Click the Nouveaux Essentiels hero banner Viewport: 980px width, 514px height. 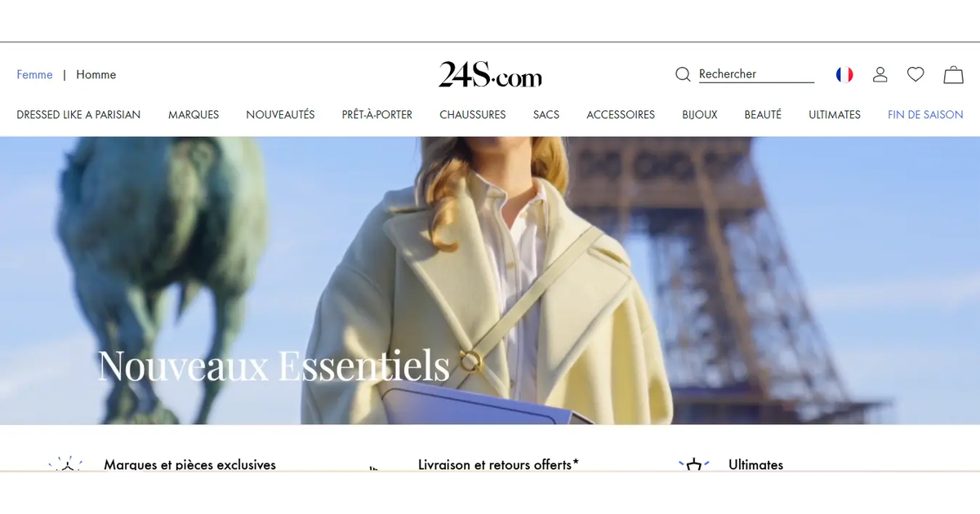(x=490, y=281)
